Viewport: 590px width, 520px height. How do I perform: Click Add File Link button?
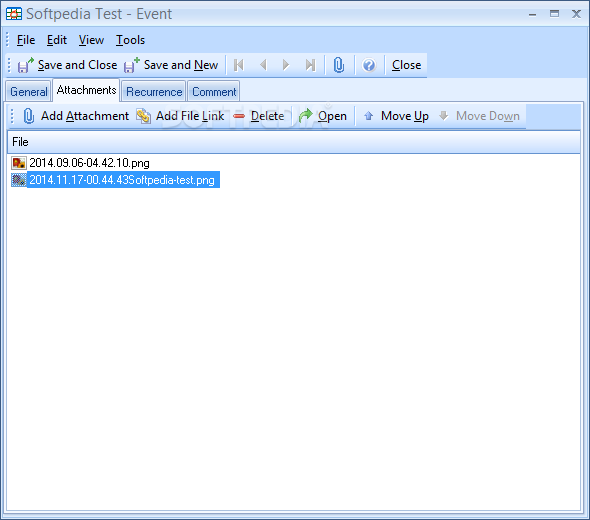[180, 116]
